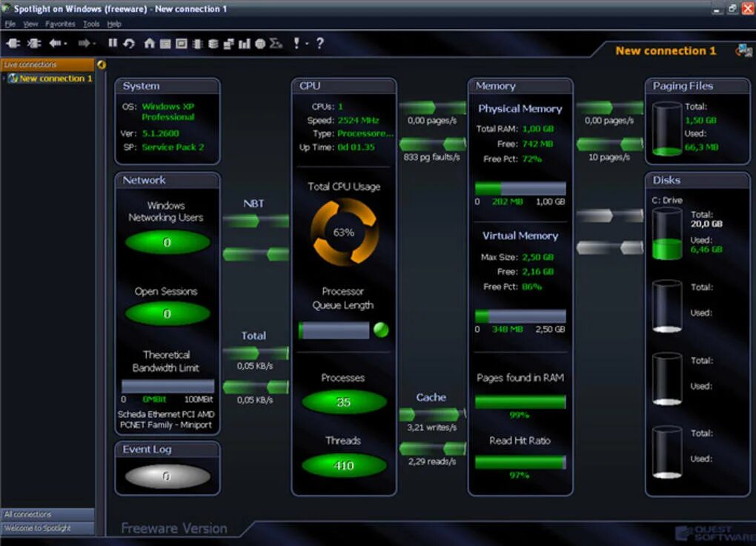Go forward using the right arrow icon
Screen dimensions: 756x546
click(x=84, y=44)
